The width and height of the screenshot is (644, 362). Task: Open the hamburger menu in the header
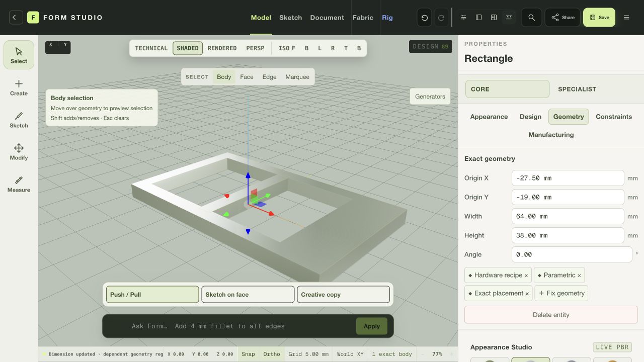coord(626,18)
